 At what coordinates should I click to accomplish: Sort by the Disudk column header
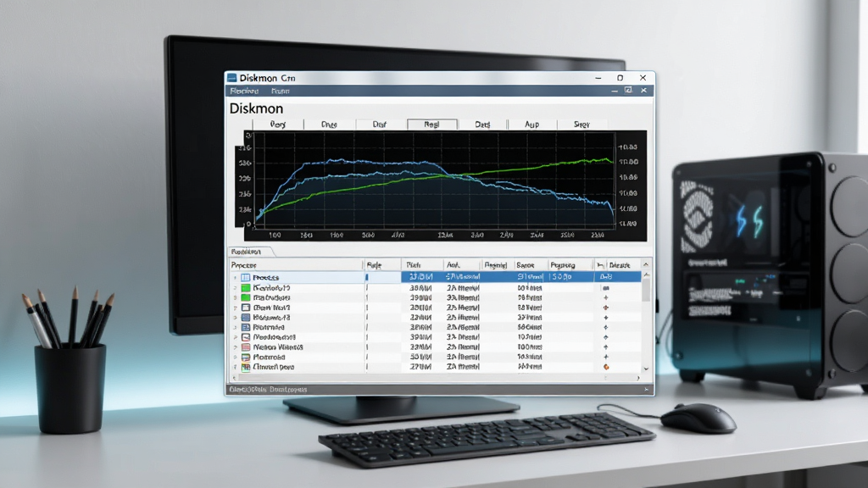tap(623, 265)
